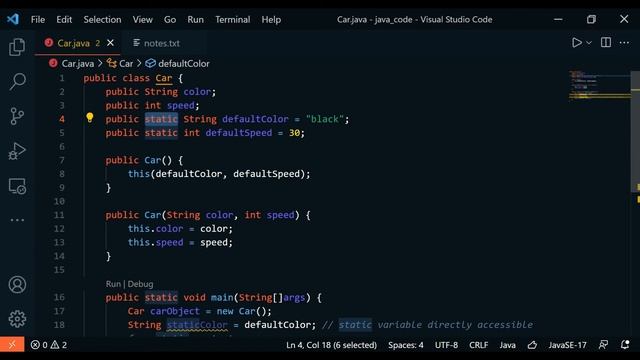The image size is (640, 360).
Task: Run the Java file with play button
Action: click(576, 42)
